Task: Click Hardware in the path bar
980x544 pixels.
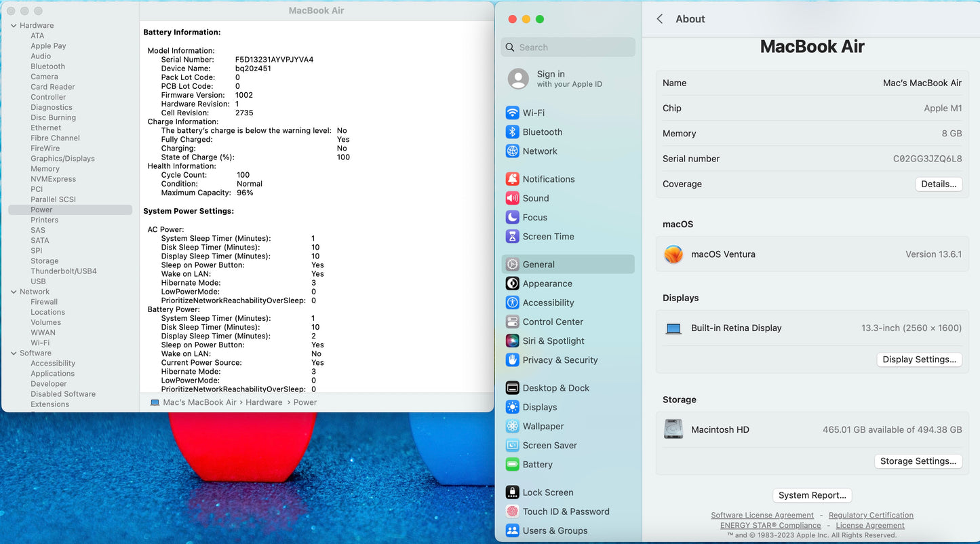Action: point(264,402)
